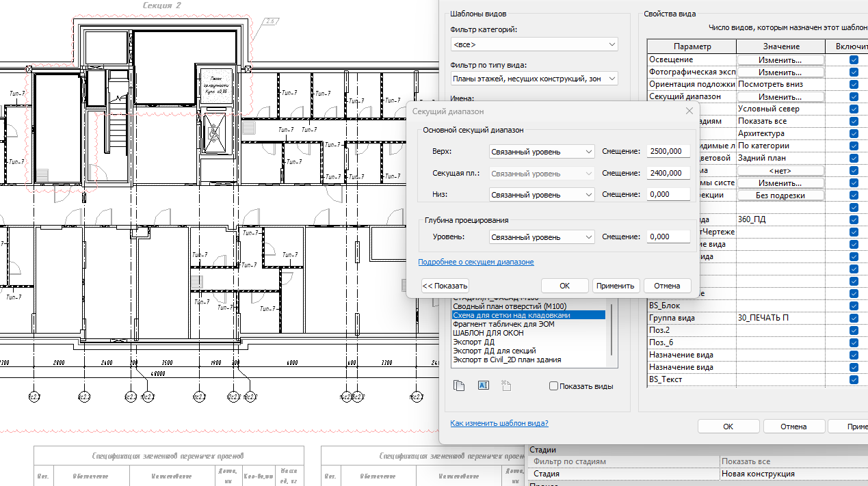Viewport: 868px width, 486px height.
Task: Click the Значение column header
Action: [x=780, y=46]
